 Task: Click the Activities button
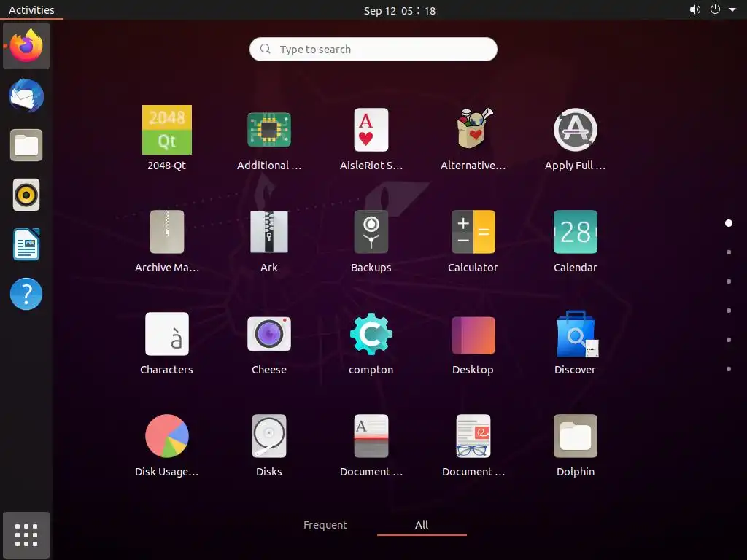[31, 10]
